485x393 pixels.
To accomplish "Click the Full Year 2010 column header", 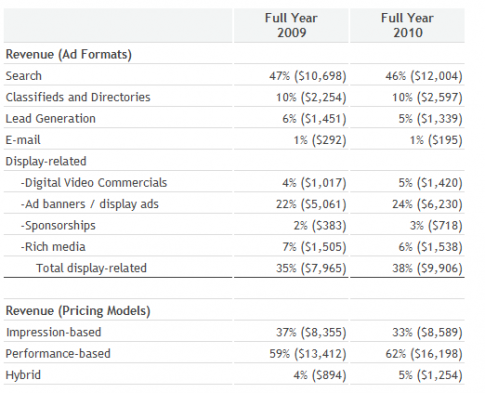I will (407, 25).
